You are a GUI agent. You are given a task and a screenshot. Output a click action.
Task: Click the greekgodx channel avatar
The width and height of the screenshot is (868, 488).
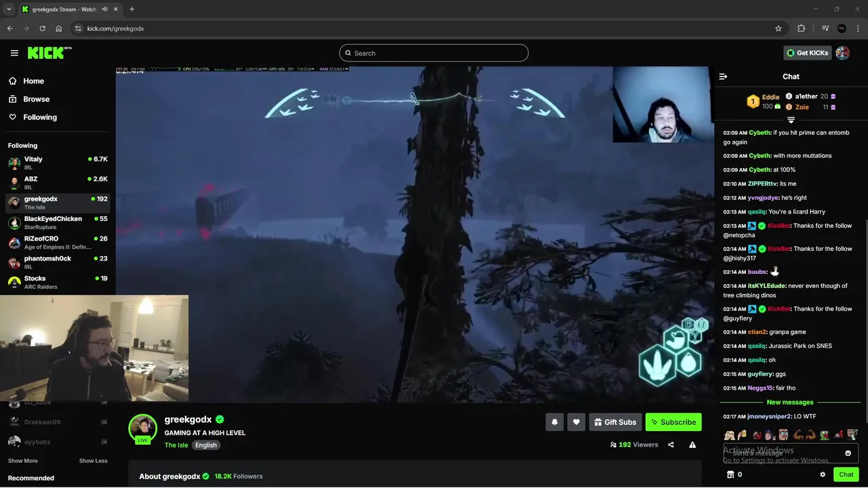(x=143, y=428)
